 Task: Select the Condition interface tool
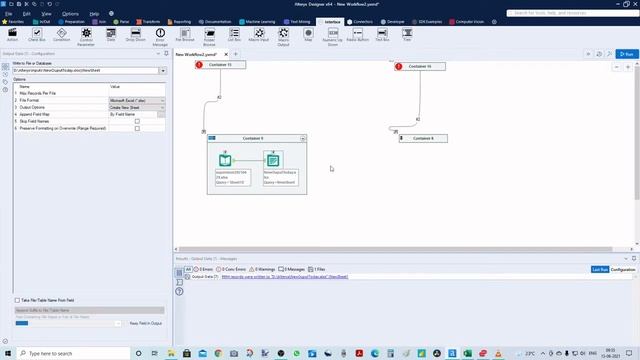(62, 35)
